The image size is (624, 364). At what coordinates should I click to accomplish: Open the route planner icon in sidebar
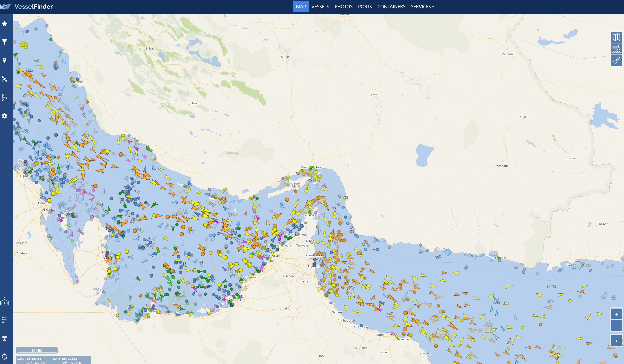[4, 320]
